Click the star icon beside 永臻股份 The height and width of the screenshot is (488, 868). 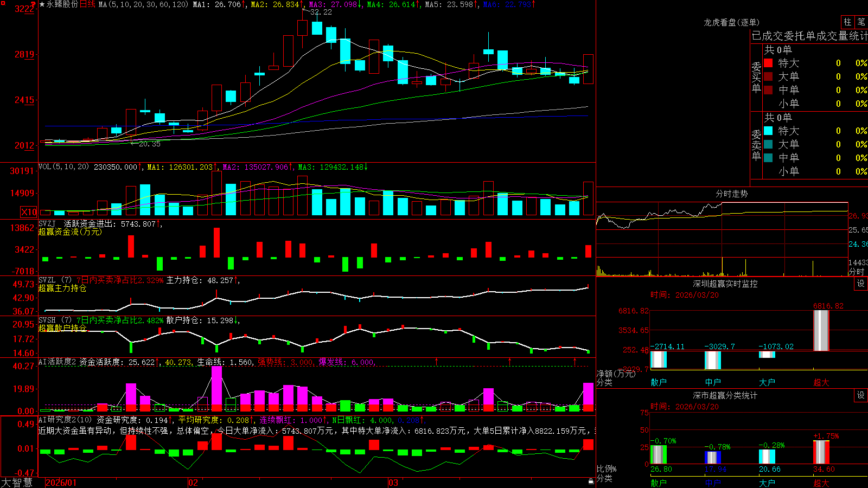(42, 4)
